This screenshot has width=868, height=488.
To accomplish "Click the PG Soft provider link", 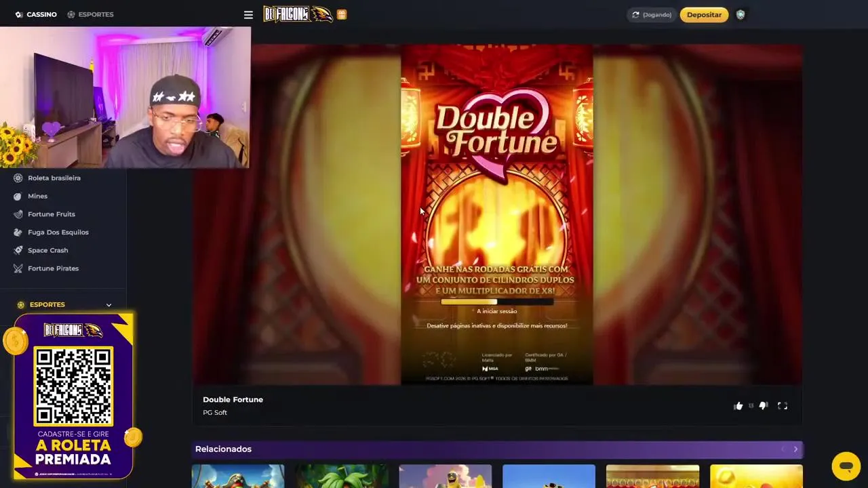I will point(215,413).
